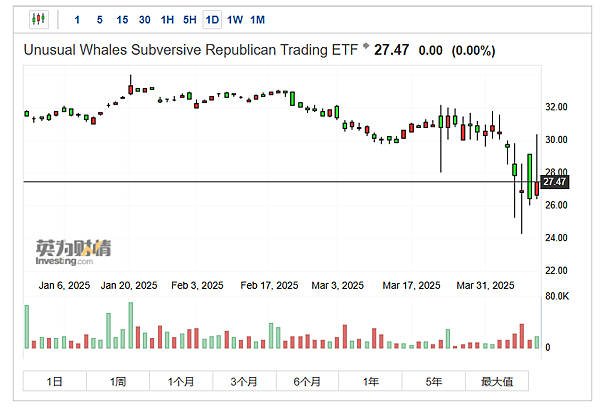Click the 1日 range button
This screenshot has width=600, height=409.
point(55,381)
